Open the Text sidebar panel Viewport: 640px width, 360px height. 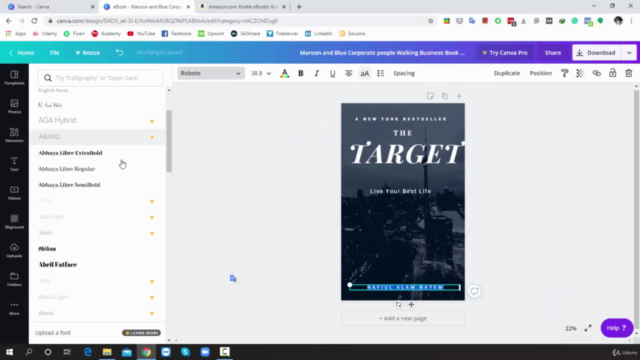coord(14,164)
